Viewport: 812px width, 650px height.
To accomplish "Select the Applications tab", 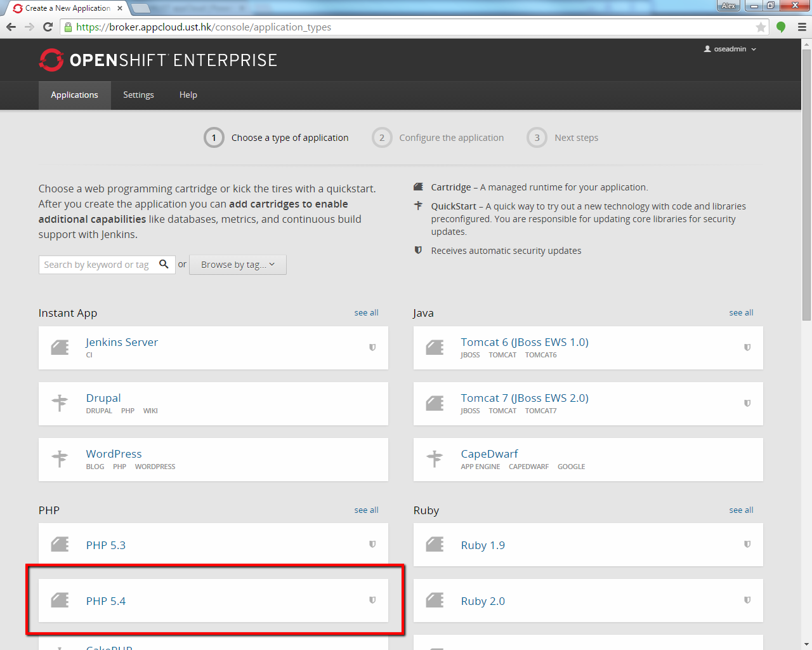I will (x=74, y=95).
